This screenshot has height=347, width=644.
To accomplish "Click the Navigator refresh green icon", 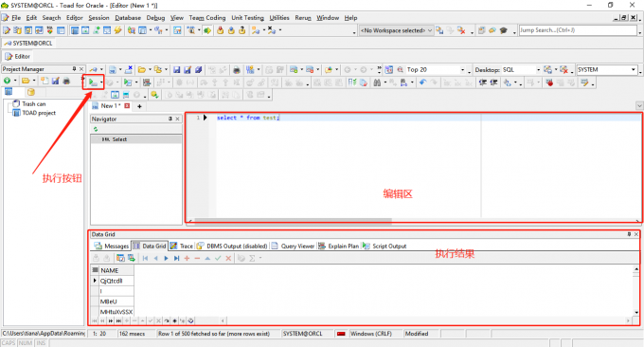I will [96, 129].
